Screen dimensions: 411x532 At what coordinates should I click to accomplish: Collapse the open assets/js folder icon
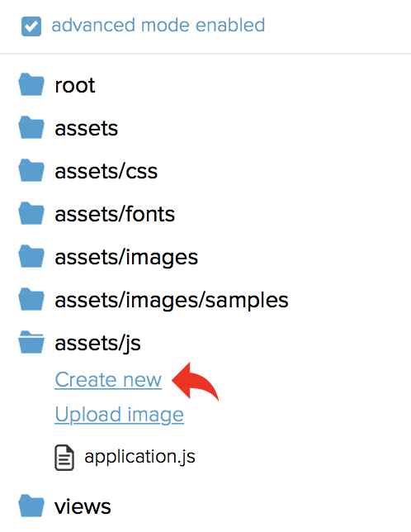[x=31, y=343]
